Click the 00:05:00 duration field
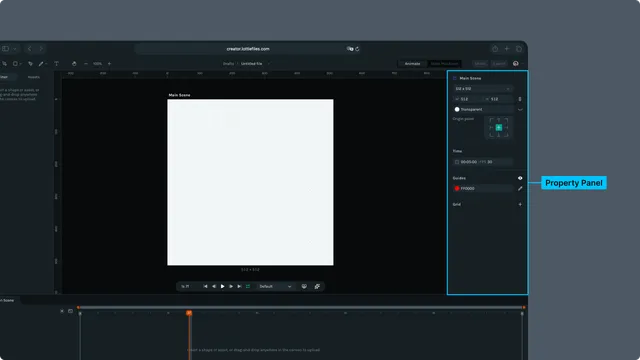This screenshot has height=360, width=640. point(469,162)
